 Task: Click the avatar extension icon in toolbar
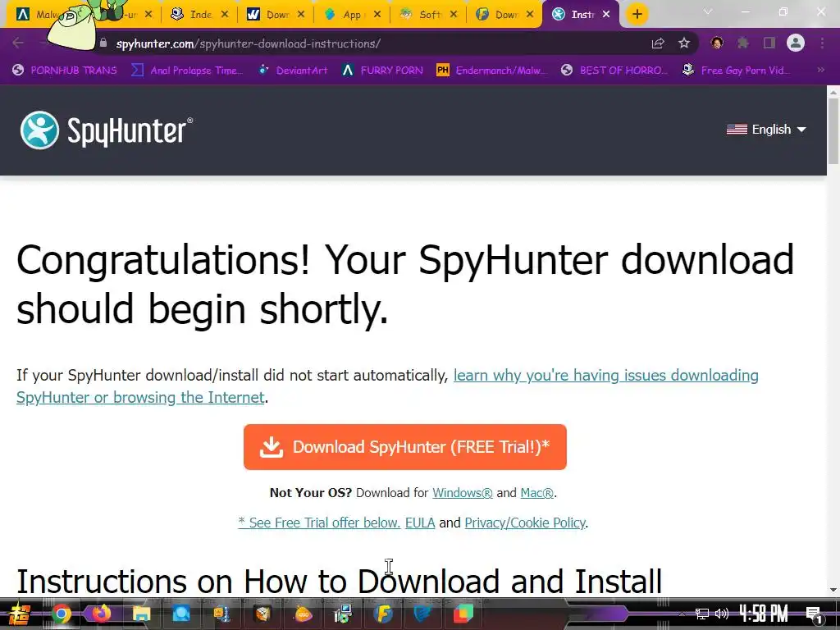coord(717,43)
